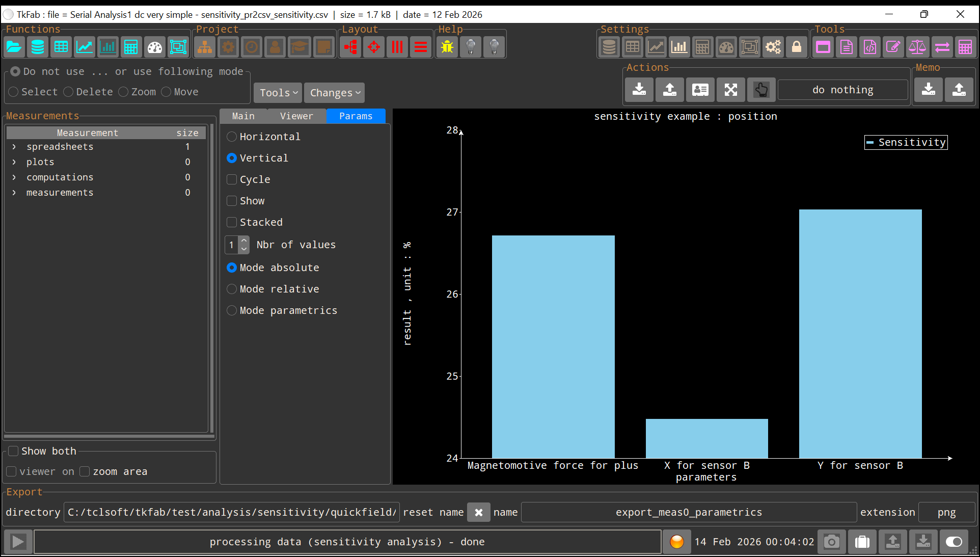The image size is (980, 557).
Task: Click the padlock icon in Settings
Action: coord(797,47)
